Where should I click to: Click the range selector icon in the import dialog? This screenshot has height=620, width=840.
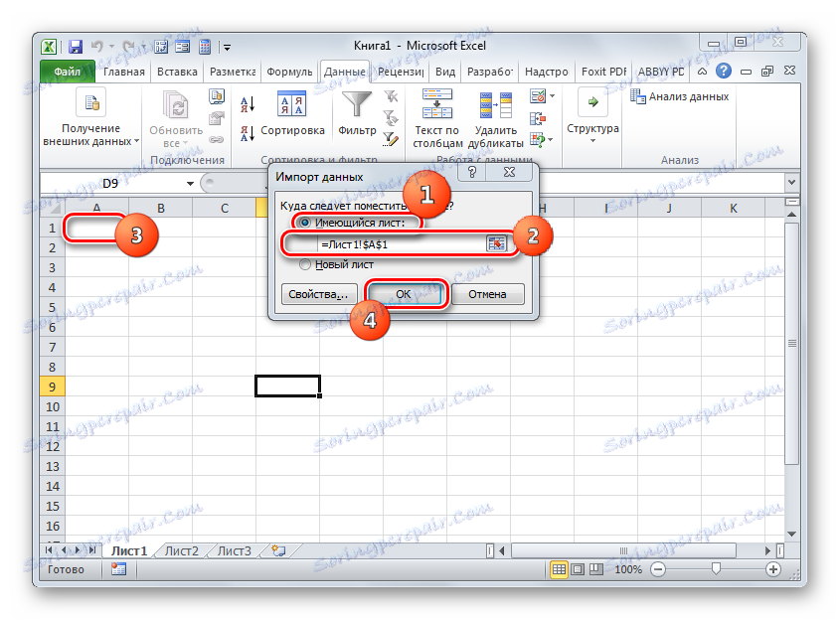pos(496,244)
